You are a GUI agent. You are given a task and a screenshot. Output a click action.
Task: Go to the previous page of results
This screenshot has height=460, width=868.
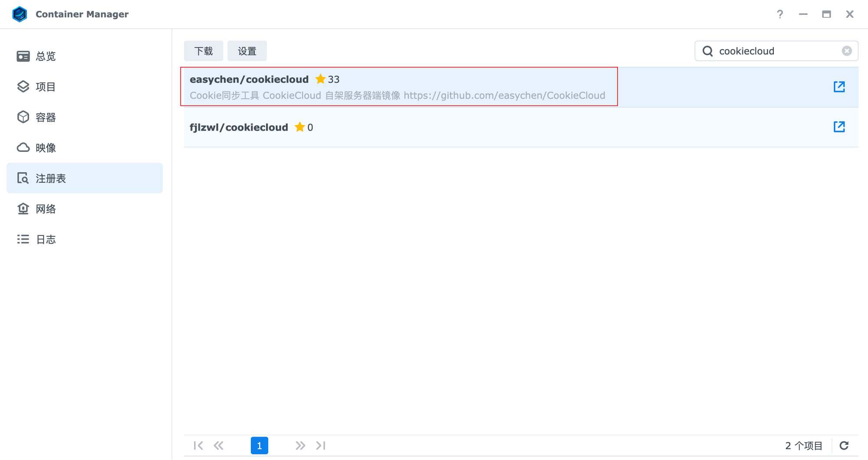[219, 446]
